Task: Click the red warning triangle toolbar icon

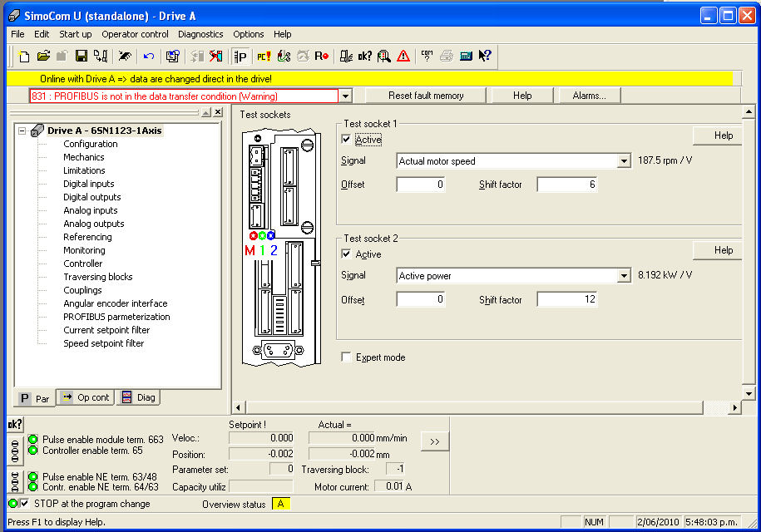Action: [403, 57]
